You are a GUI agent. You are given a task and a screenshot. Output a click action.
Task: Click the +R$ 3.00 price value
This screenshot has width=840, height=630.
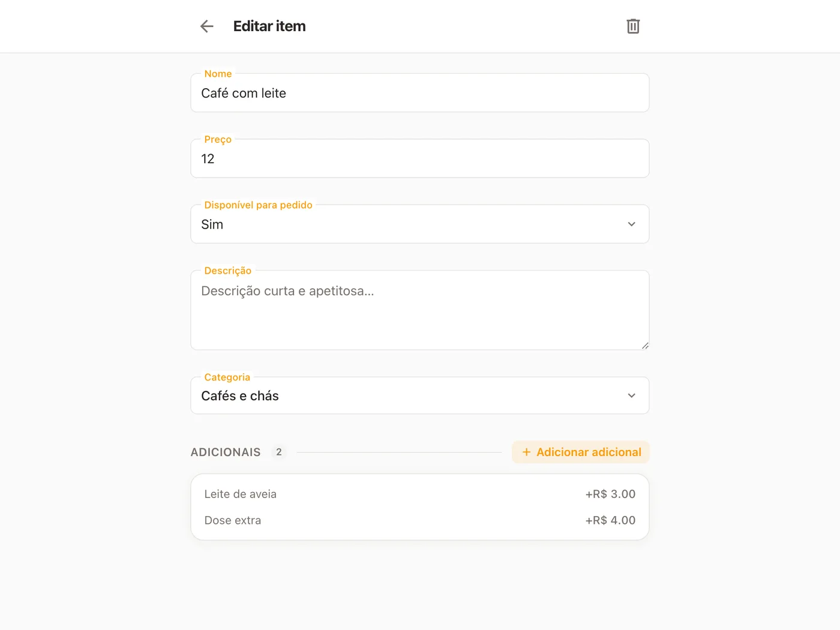(x=610, y=494)
